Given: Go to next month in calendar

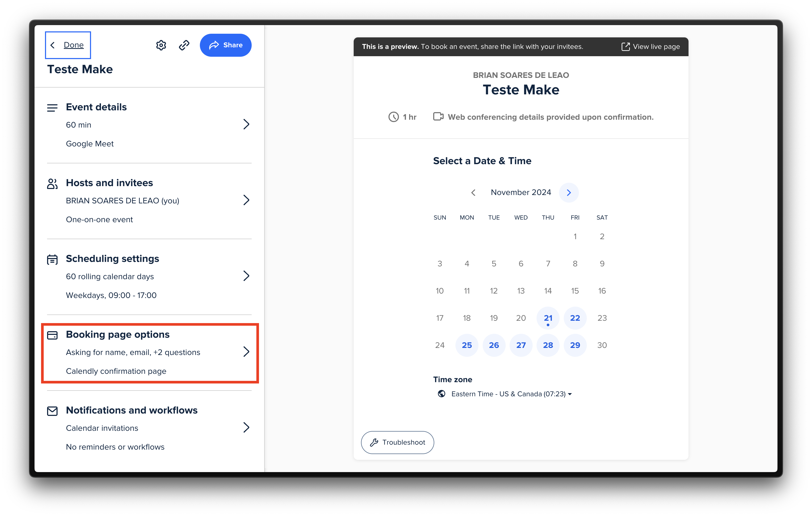Looking at the screenshot, I should pyautogui.click(x=568, y=192).
